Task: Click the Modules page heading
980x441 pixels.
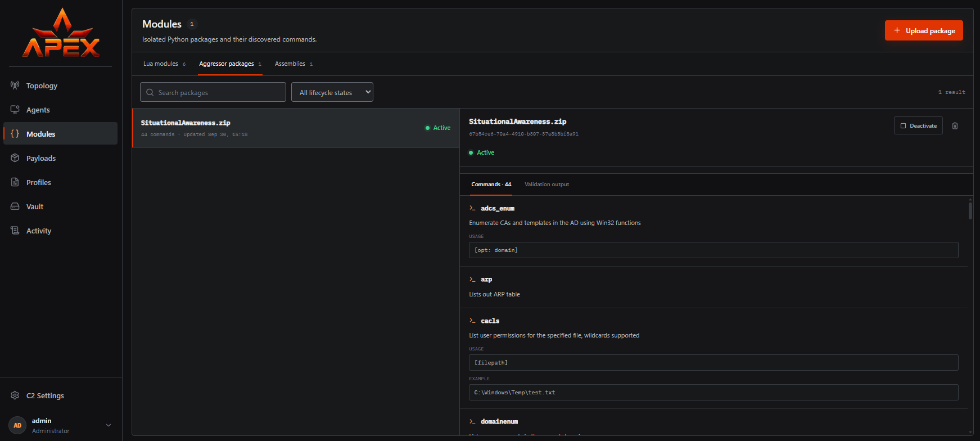Action: point(162,24)
